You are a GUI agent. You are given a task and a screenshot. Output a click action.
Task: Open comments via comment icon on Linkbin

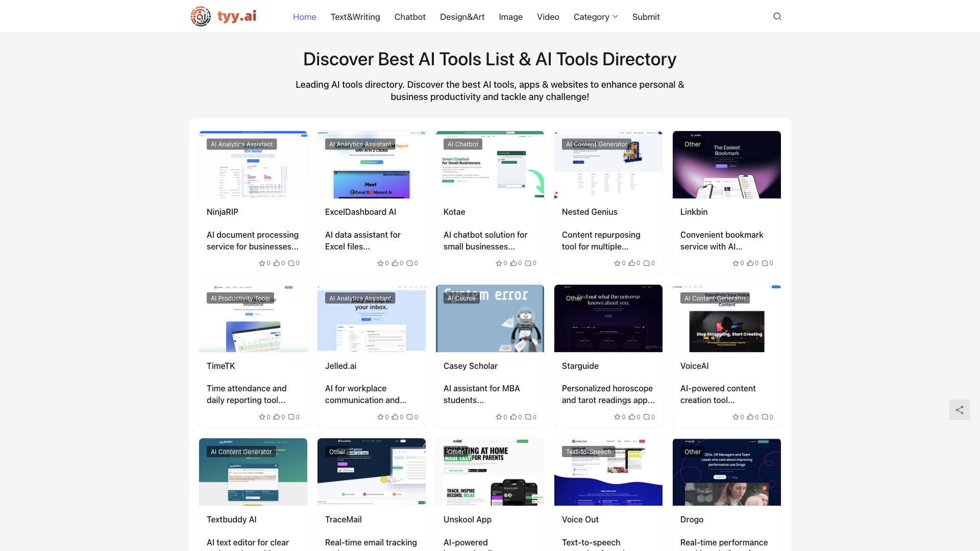(x=765, y=263)
